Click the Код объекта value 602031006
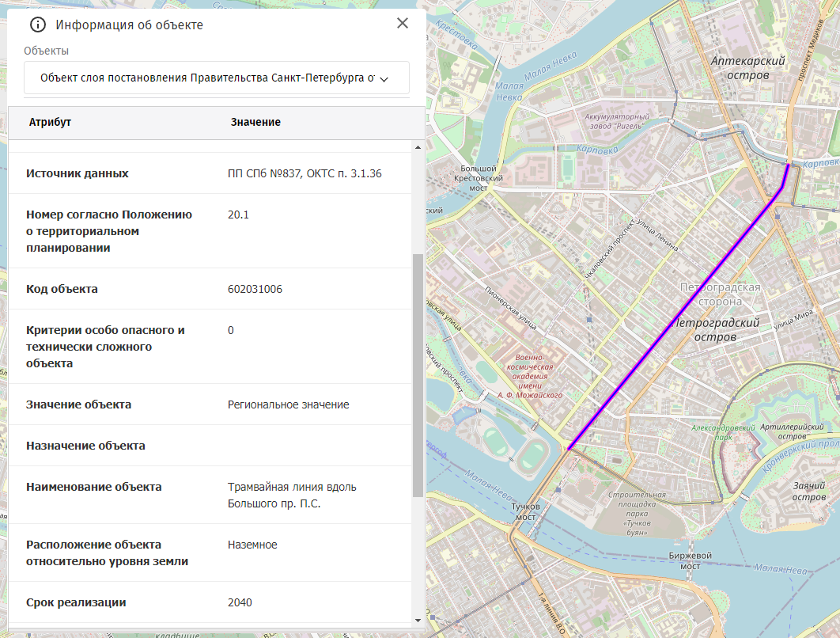This screenshot has height=638, width=840. [x=255, y=289]
